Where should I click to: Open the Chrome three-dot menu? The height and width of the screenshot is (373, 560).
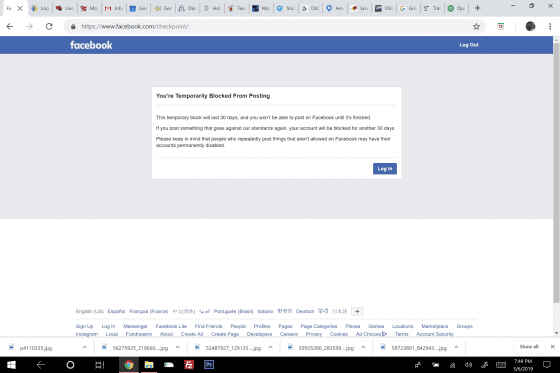coord(550,26)
